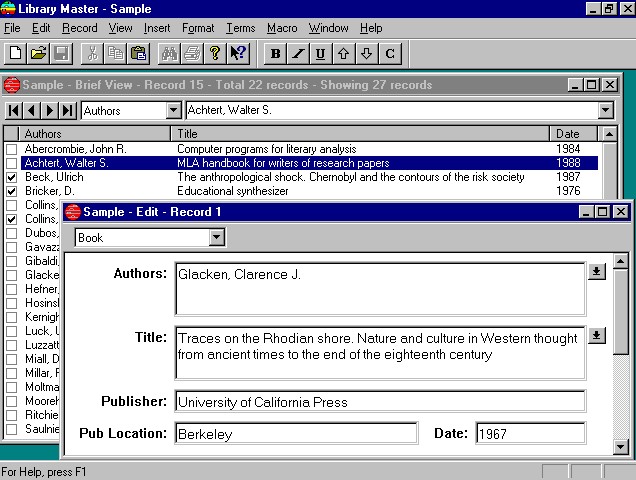Check the Ritchie row checkbox
The width and height of the screenshot is (636, 480).
click(12, 415)
